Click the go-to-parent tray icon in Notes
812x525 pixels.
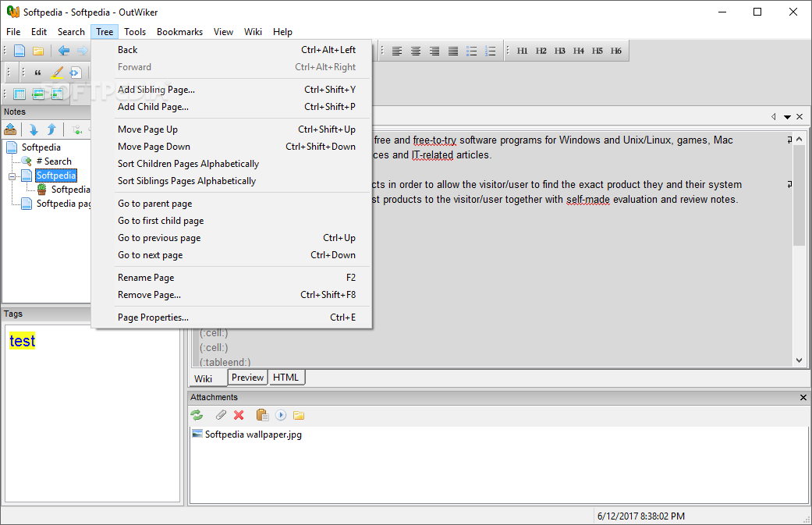tap(10, 129)
